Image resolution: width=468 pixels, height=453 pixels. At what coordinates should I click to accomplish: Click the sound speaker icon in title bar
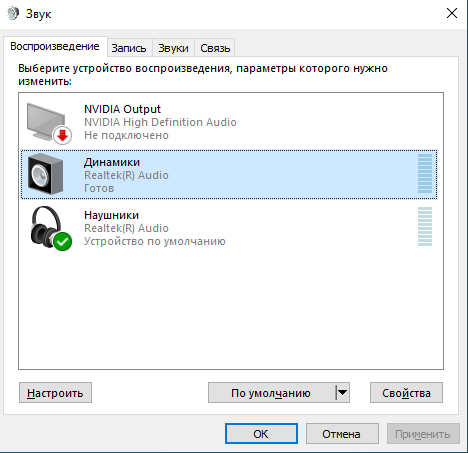pyautogui.click(x=13, y=14)
